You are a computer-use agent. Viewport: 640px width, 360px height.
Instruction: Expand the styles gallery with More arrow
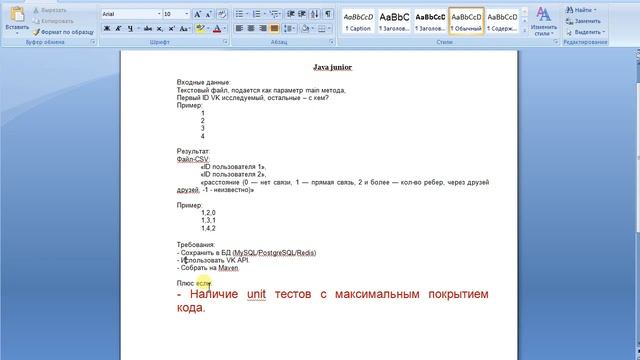(x=524, y=30)
